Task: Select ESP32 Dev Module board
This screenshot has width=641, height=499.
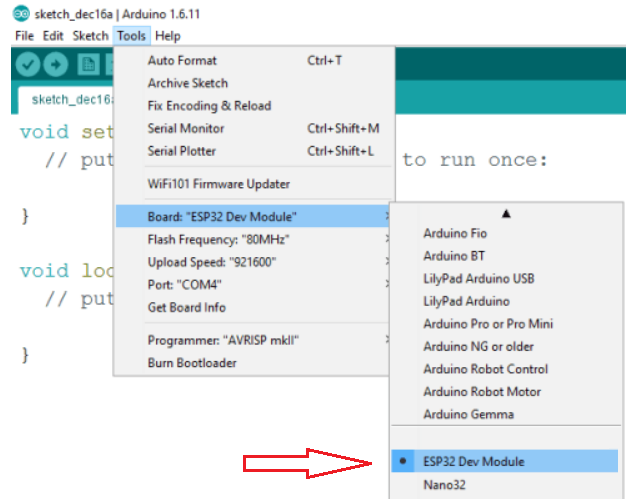Action: [505, 461]
